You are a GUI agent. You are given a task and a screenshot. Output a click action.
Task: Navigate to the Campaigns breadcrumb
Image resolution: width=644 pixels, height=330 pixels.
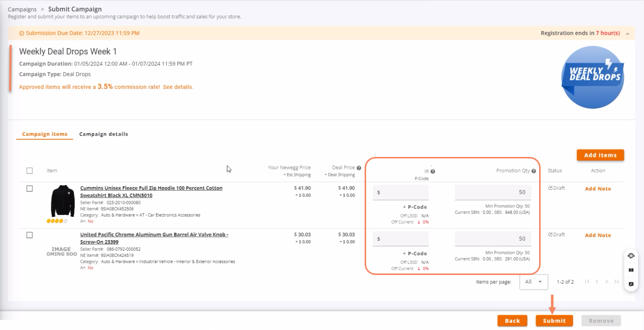coord(22,9)
